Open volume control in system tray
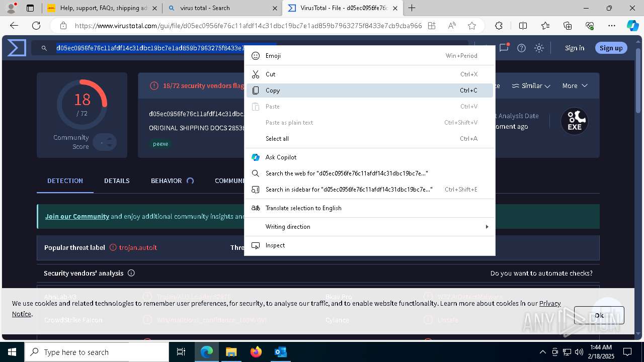 pyautogui.click(x=579, y=352)
